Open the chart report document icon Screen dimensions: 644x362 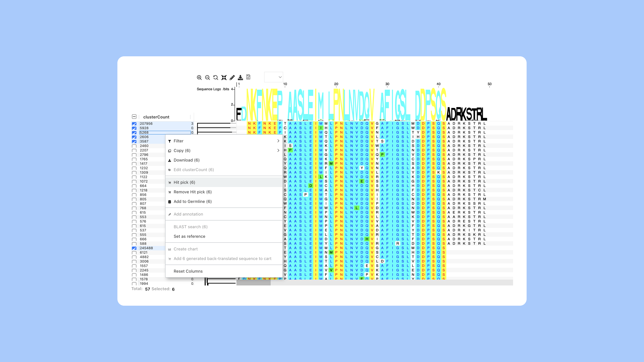(248, 77)
